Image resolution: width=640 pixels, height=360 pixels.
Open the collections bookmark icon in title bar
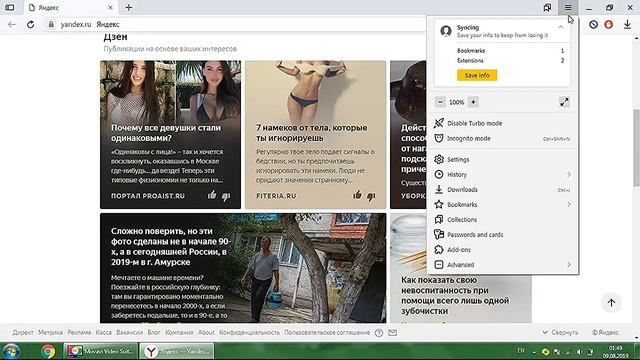click(x=547, y=7)
